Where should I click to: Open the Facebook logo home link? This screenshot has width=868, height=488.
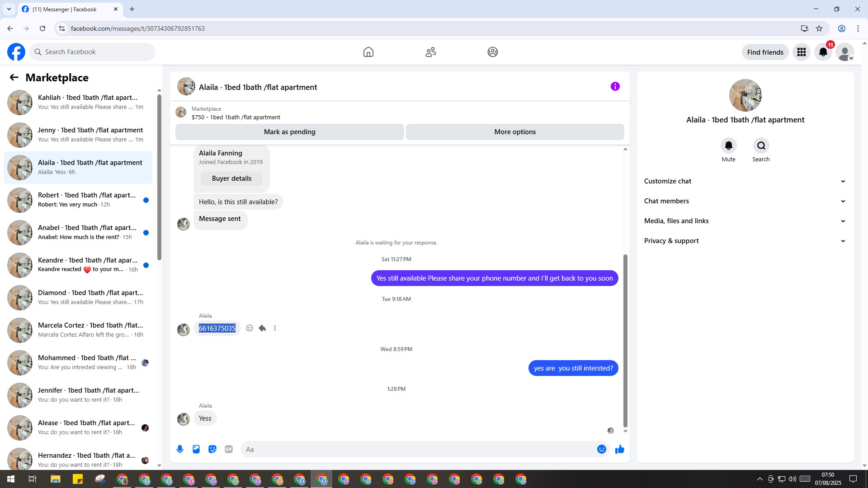[16, 52]
